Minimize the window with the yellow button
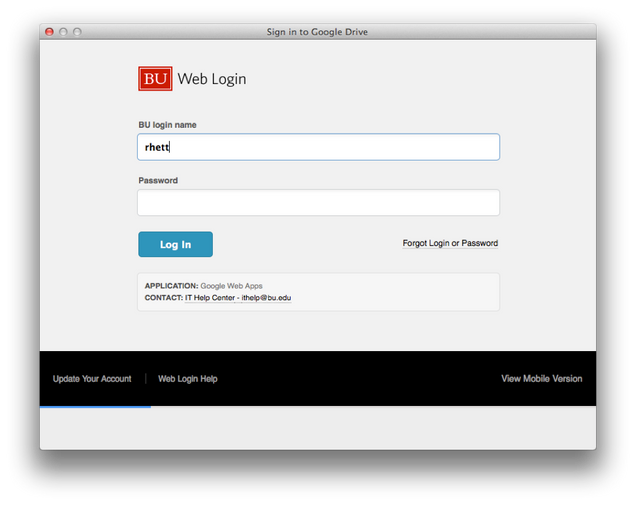The image size is (636, 505). [63, 32]
